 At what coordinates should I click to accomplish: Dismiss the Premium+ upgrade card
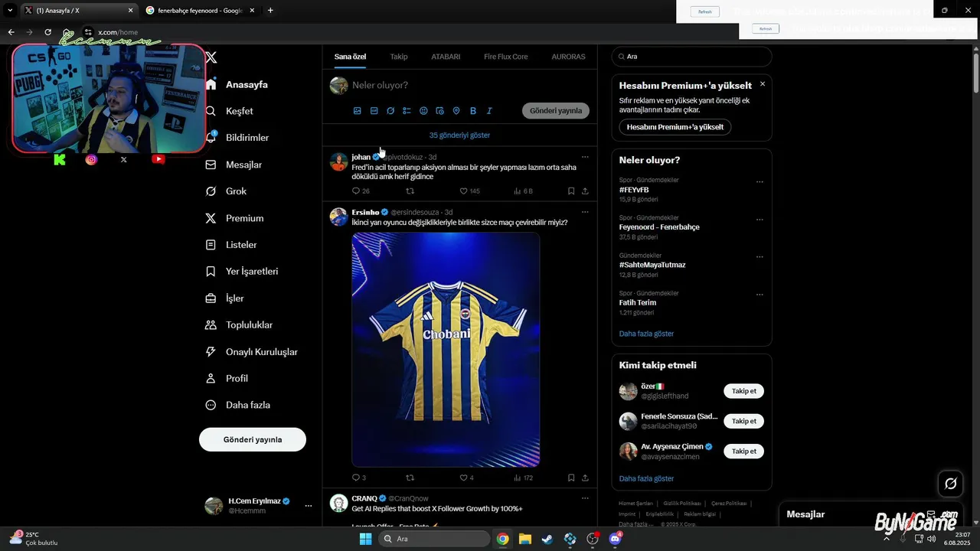[763, 84]
